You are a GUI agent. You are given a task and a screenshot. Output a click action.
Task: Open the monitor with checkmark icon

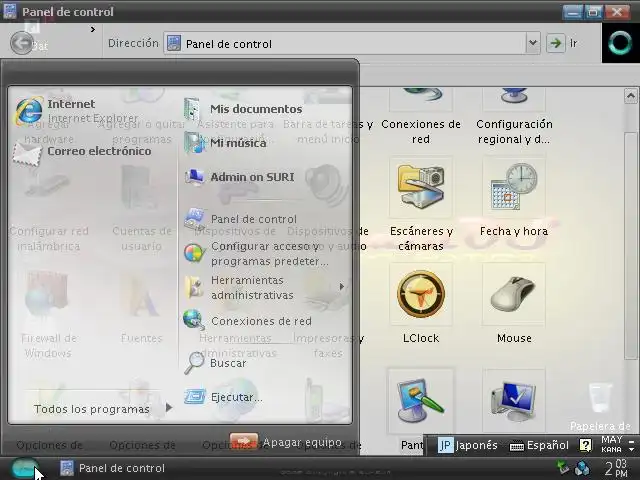tap(513, 402)
